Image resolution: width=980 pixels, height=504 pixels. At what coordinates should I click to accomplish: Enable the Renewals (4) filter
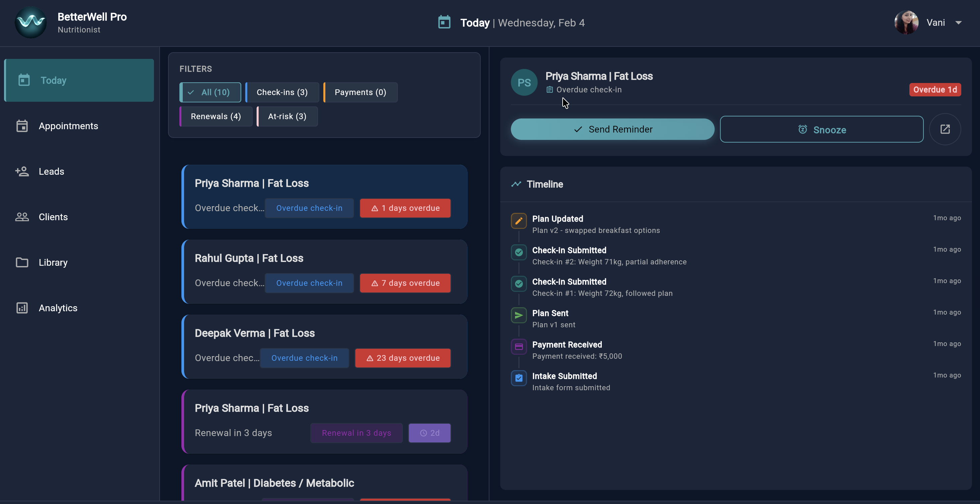(x=215, y=116)
